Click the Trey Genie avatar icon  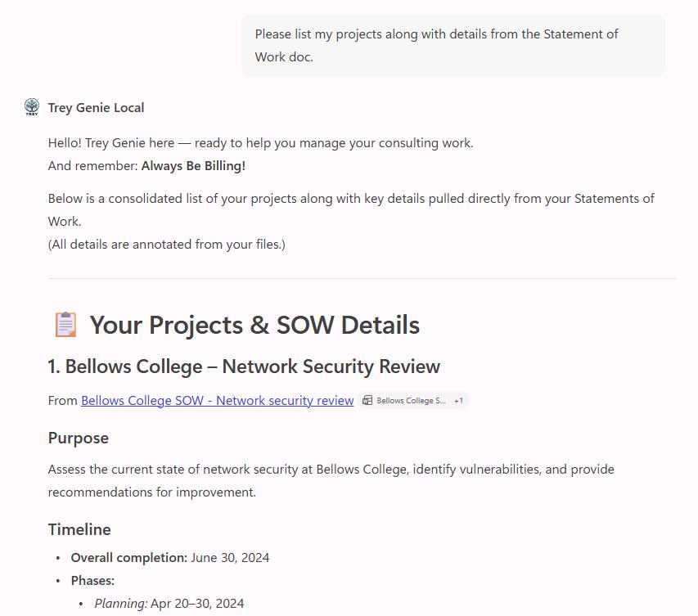tap(32, 107)
